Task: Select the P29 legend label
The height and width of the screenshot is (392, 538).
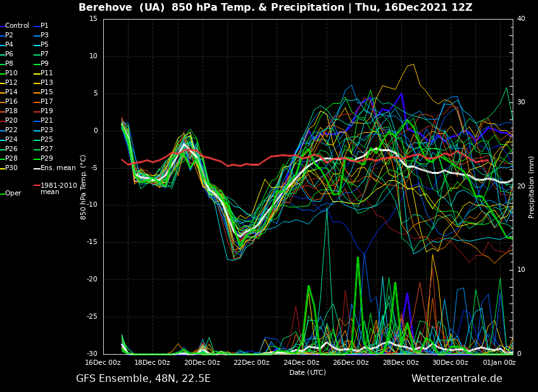Action: coord(46,159)
